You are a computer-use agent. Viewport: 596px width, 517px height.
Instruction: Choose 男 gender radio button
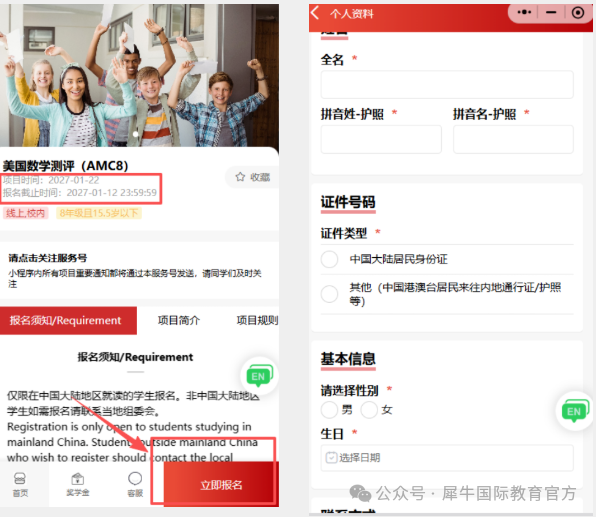329,410
